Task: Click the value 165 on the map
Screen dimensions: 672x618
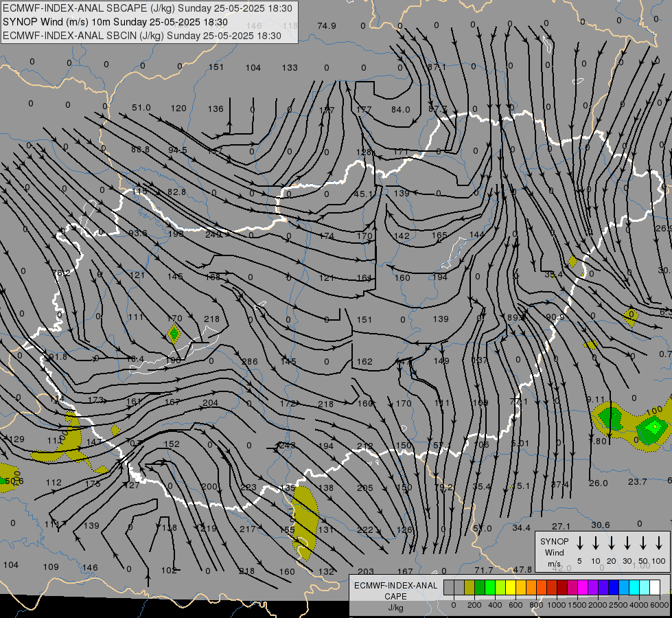Action: pyautogui.click(x=439, y=235)
